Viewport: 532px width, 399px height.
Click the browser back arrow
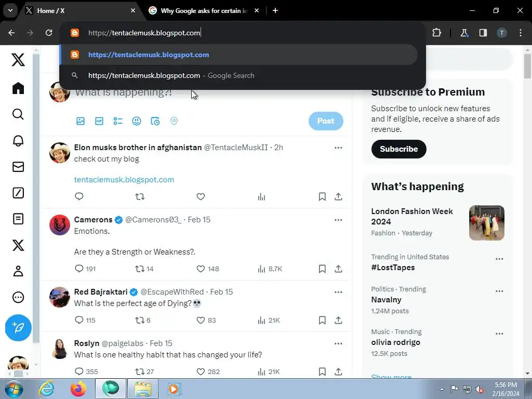[11, 33]
